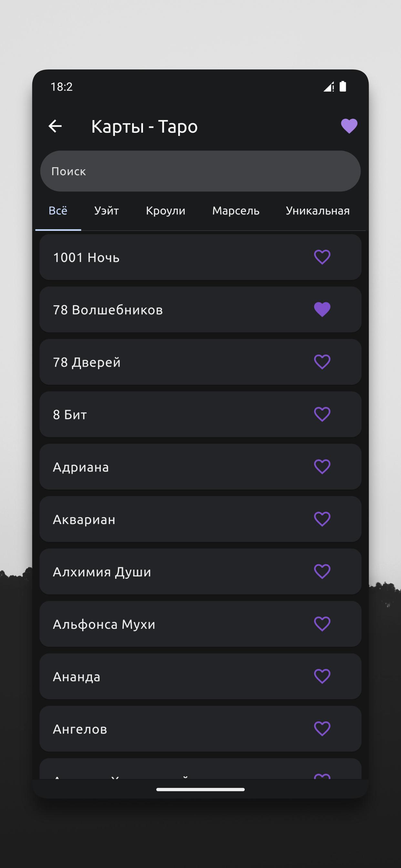Toggle heart for 78 Дверей
401x868 pixels.
pos(322,362)
